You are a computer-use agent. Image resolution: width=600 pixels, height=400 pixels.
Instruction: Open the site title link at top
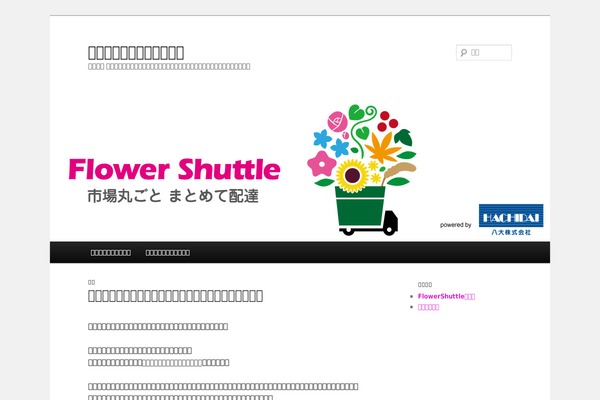pyautogui.click(x=136, y=52)
